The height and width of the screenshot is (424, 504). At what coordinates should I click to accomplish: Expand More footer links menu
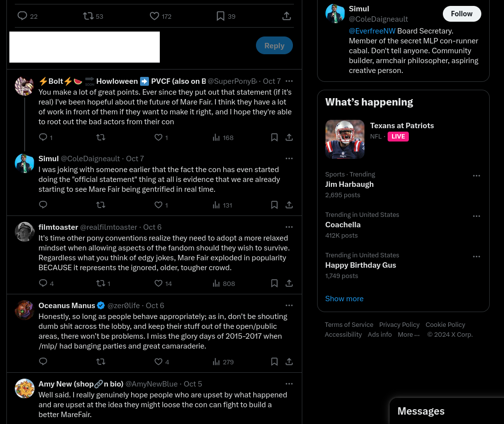click(x=408, y=335)
